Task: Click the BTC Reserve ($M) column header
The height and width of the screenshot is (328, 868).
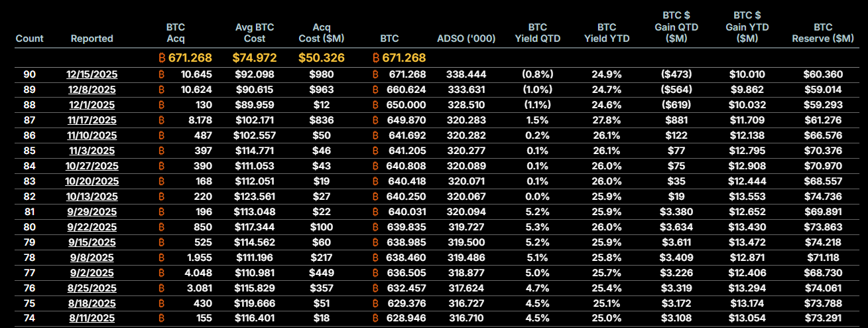Action: coord(822,33)
